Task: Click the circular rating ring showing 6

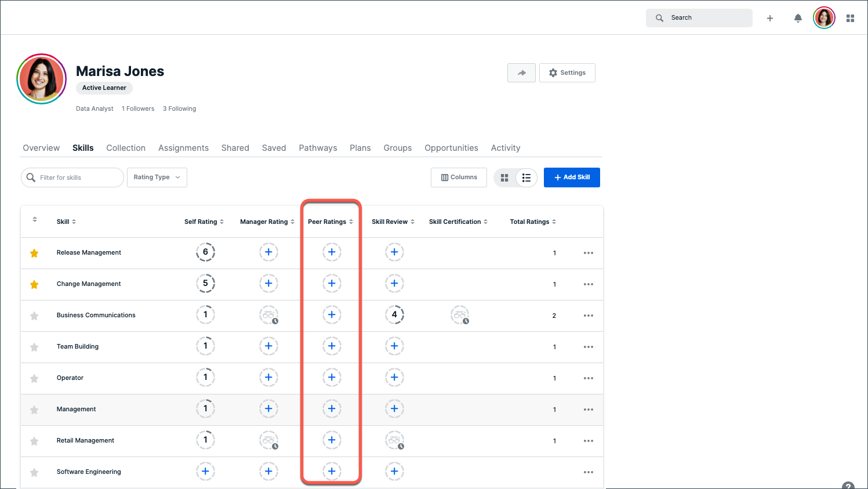Action: click(x=205, y=252)
